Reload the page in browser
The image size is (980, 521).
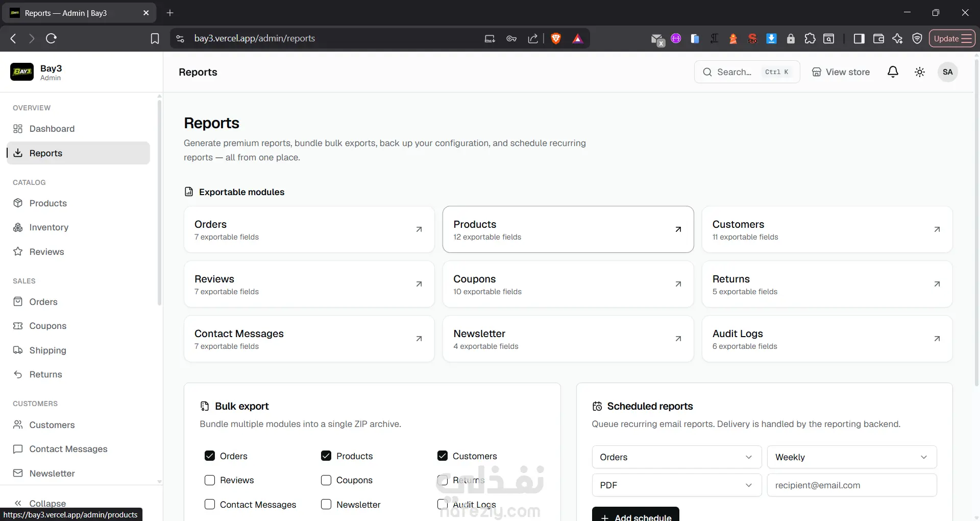pyautogui.click(x=51, y=38)
